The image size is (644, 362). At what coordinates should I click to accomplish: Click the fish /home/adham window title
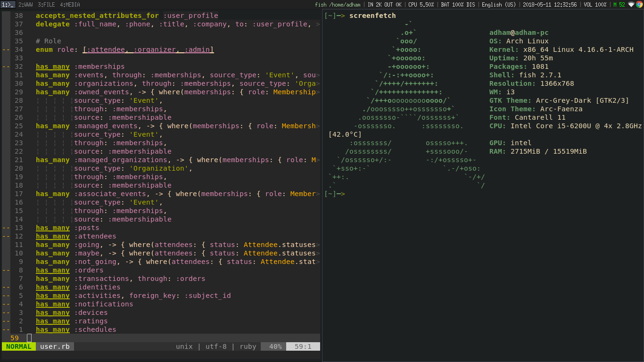click(338, 4)
